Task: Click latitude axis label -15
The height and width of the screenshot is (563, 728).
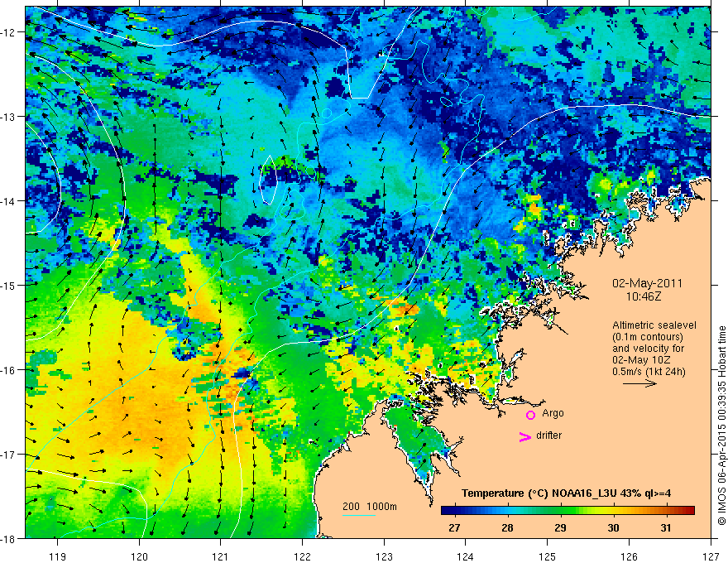Action: pyautogui.click(x=9, y=286)
